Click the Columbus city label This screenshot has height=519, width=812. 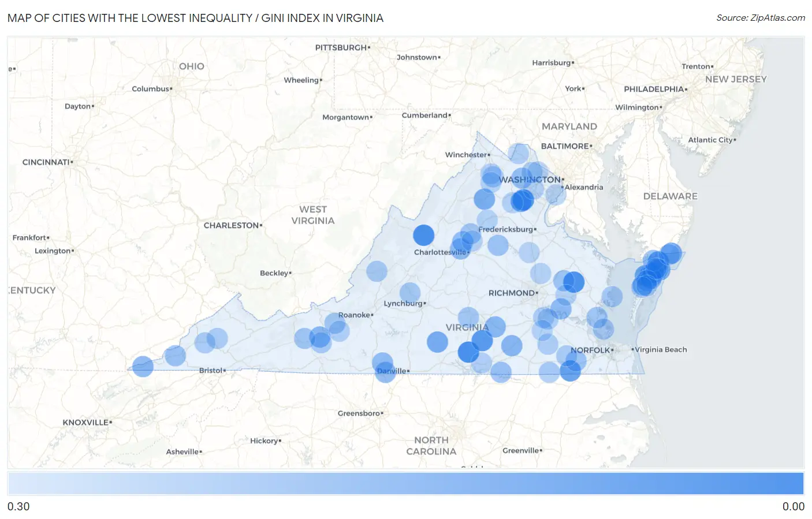click(x=150, y=88)
